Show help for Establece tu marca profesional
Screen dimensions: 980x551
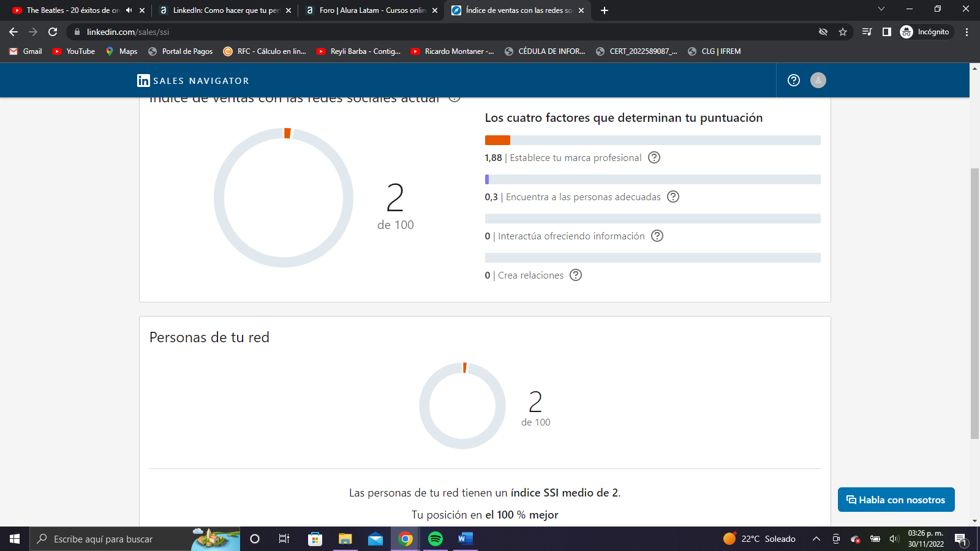click(654, 157)
